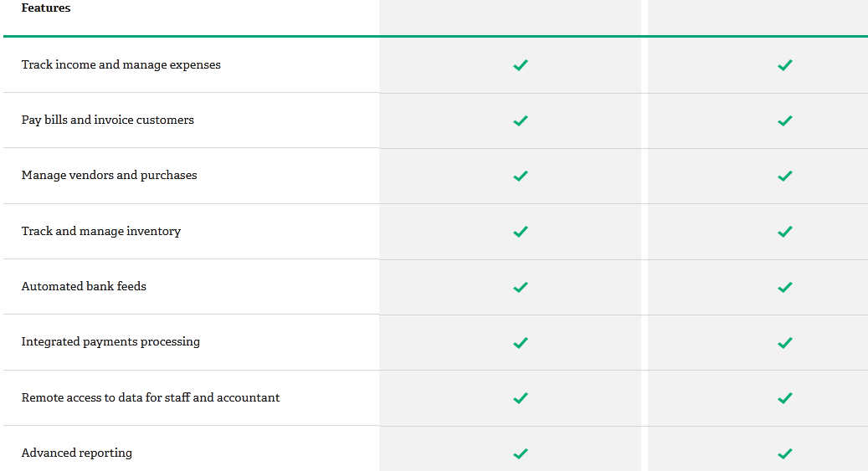This screenshot has width=868, height=471.
Task: Click second column checkmark for Manage vendors and purchases
Action: [x=785, y=176]
